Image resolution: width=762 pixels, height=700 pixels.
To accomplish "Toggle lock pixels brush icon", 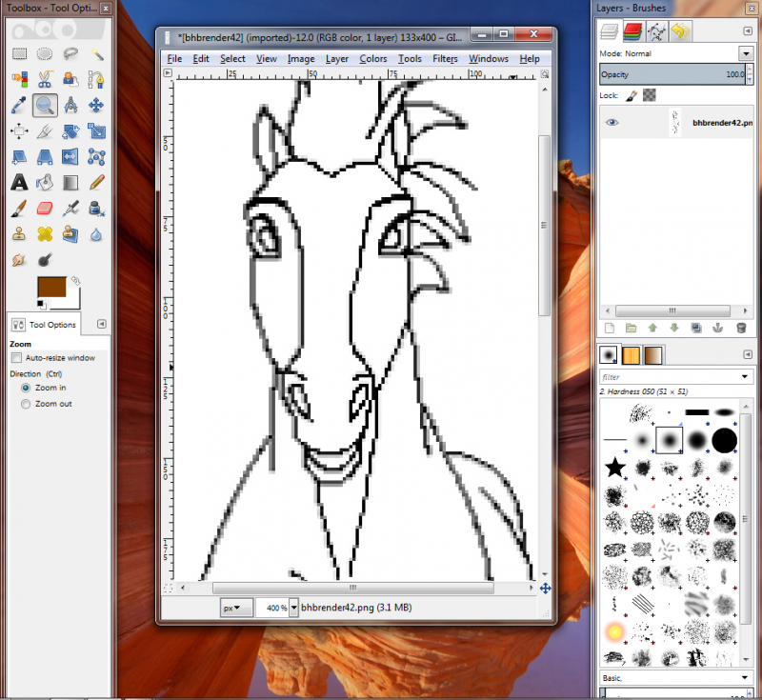I will tap(632, 95).
